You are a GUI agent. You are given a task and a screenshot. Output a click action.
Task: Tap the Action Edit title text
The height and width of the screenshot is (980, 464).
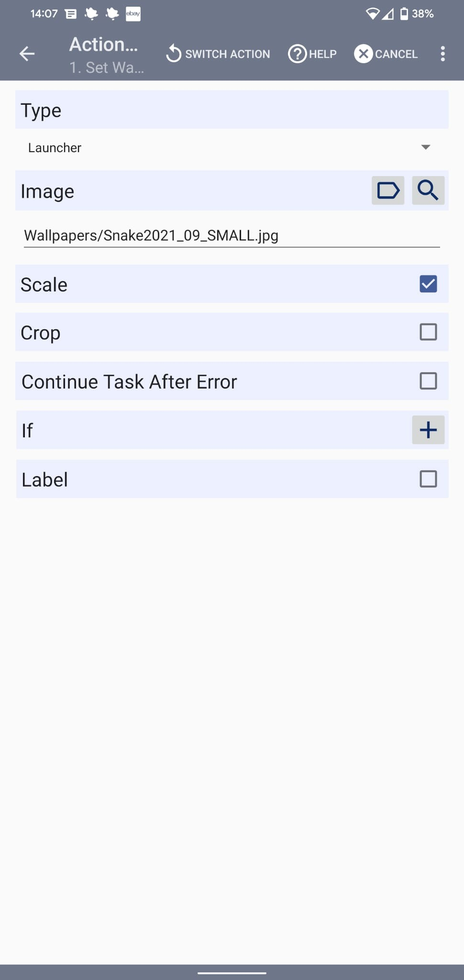[104, 45]
